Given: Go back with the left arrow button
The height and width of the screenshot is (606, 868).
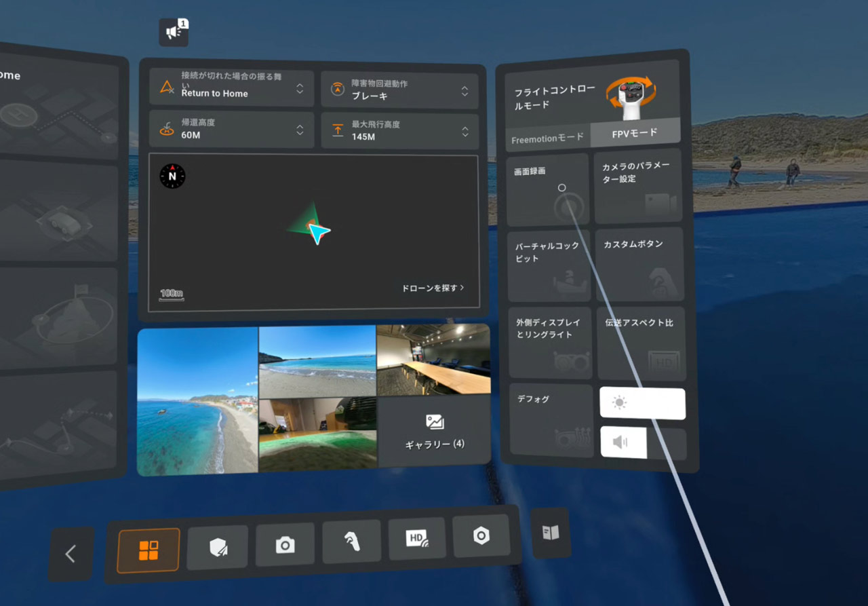Looking at the screenshot, I should coord(71,554).
